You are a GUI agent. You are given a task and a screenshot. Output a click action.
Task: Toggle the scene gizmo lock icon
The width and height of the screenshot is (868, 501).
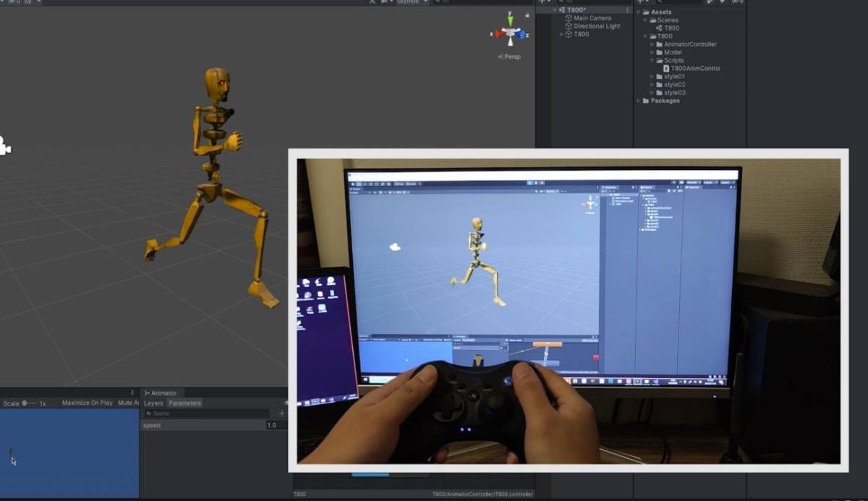coord(529,14)
